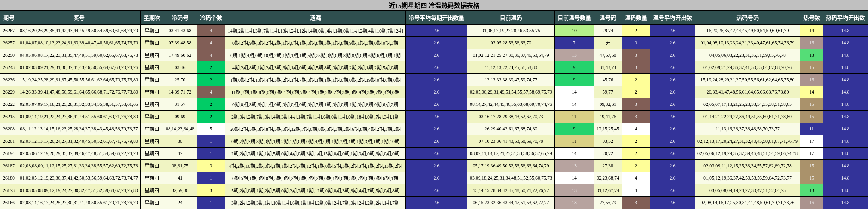This screenshot has height=209, width=868.
Task: Click cold number cell '80' in row 26201
Action: (x=180, y=141)
